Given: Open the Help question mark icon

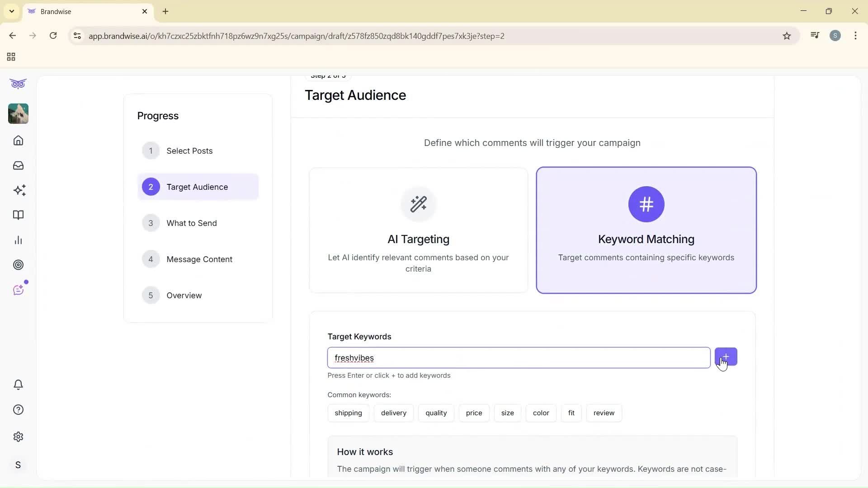Looking at the screenshot, I should tap(18, 409).
